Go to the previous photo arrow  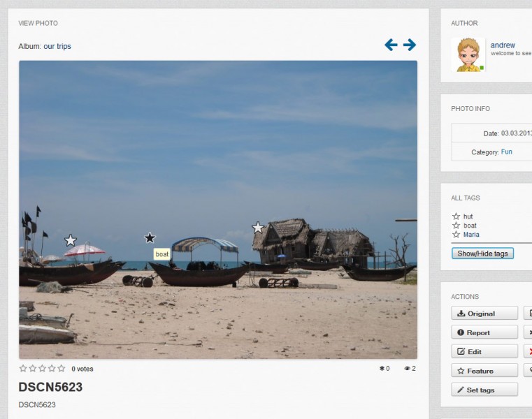(x=391, y=45)
